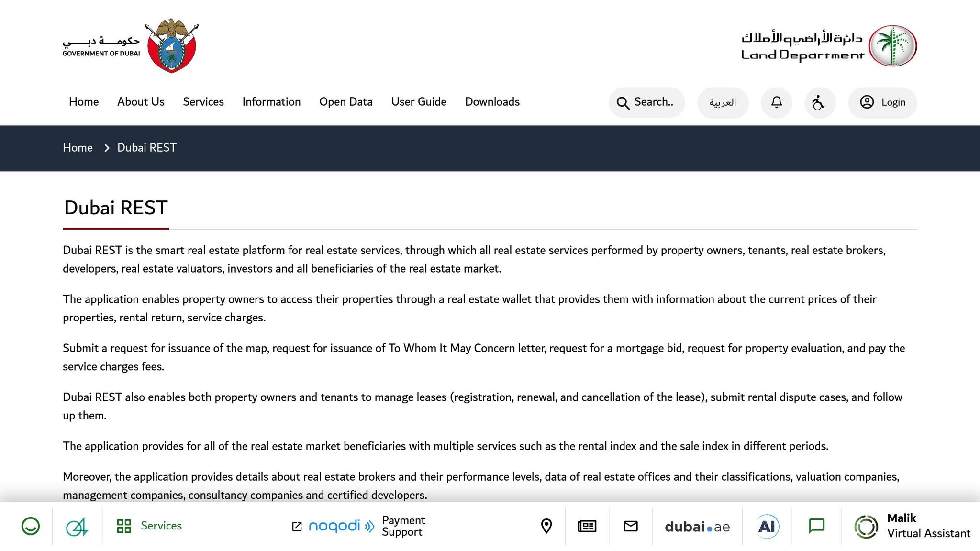
Task: Click Dubai REST breadcrumb item
Action: tap(147, 148)
